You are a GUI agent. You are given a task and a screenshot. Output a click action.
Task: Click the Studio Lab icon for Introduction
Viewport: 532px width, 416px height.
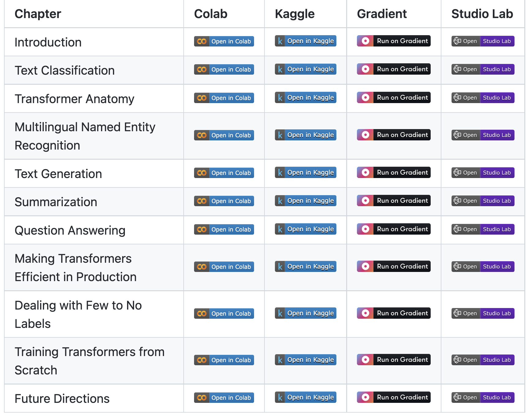(458, 41)
